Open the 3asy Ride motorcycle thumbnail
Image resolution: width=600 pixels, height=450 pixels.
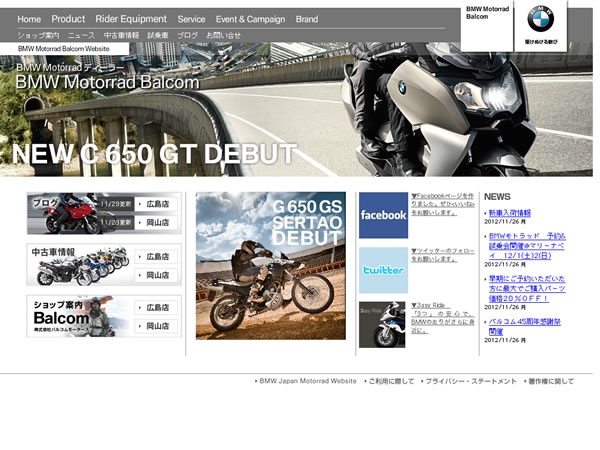tap(382, 324)
